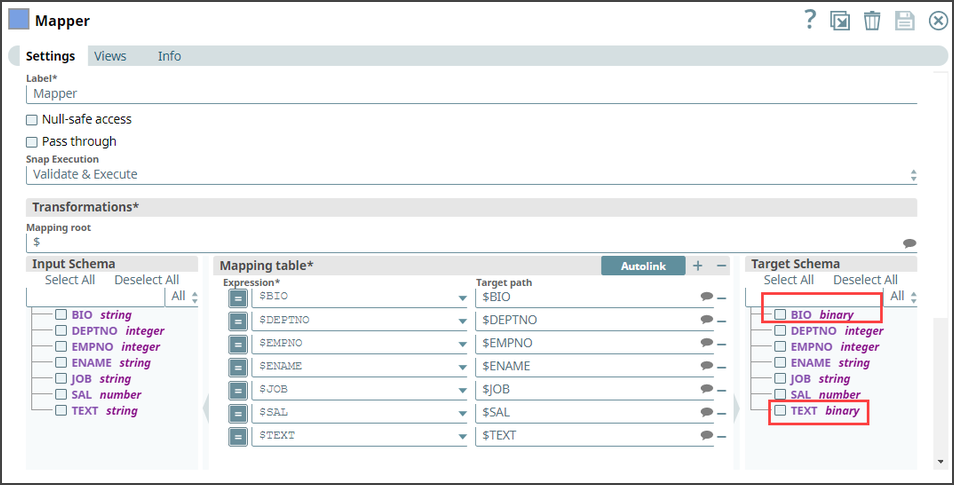Switch to the Info tab

(x=169, y=56)
